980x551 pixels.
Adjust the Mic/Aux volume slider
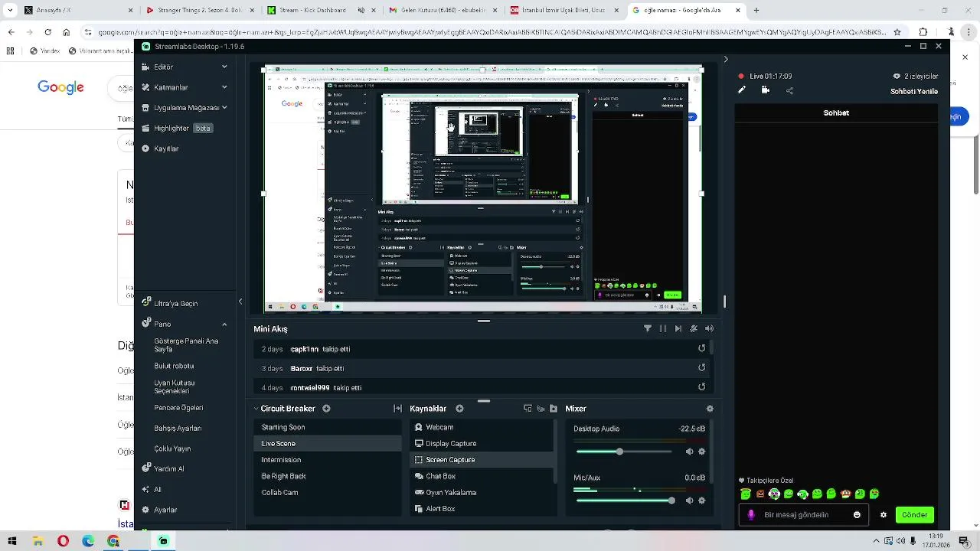pos(624,500)
